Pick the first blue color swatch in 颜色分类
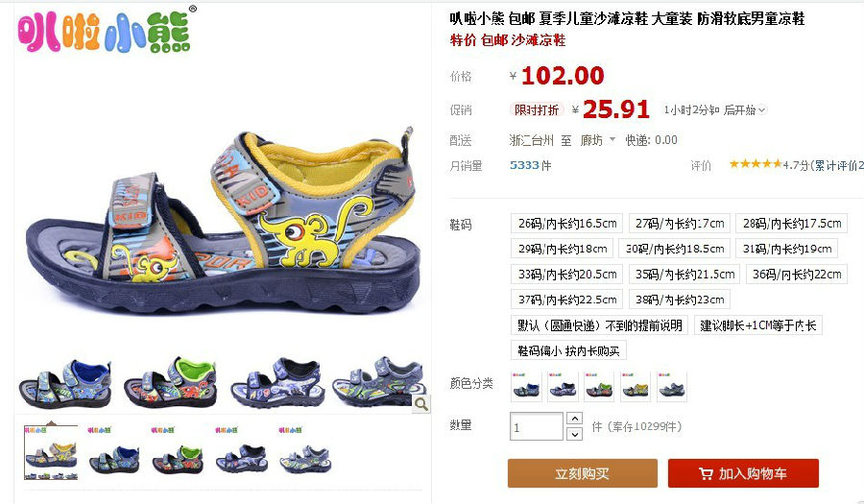Screen dimensions: 864x504 527,387
